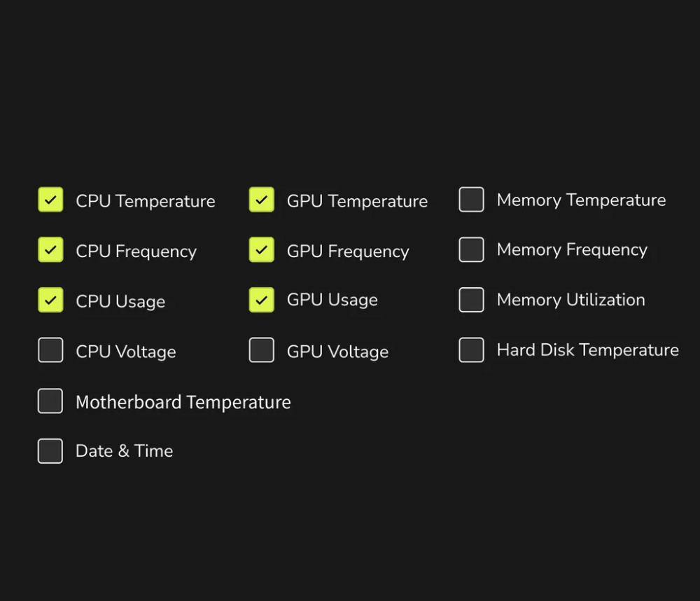Check the Motherboard Temperature box
Image resolution: width=700 pixels, height=601 pixels.
tap(50, 401)
